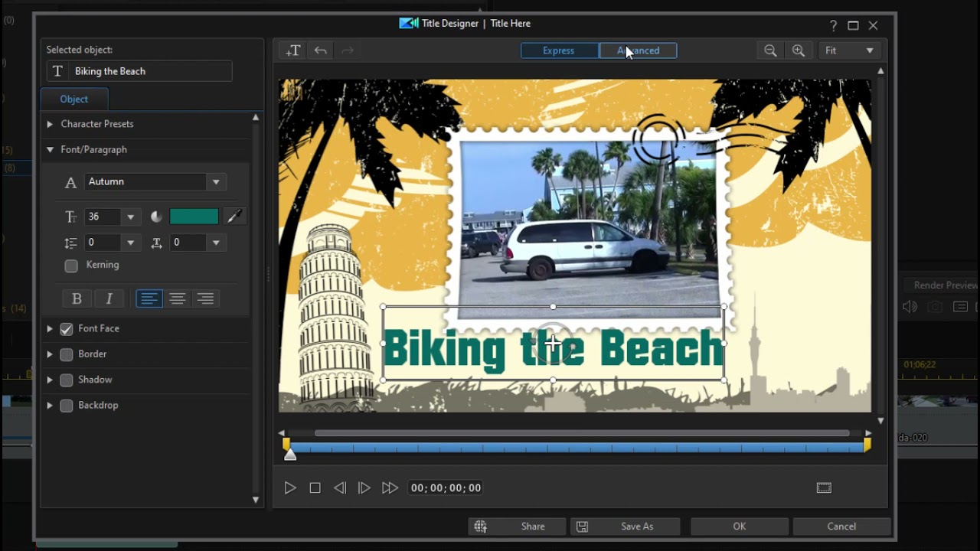This screenshot has width=980, height=551.
Task: Enable the Kerning checkbox
Action: point(71,266)
